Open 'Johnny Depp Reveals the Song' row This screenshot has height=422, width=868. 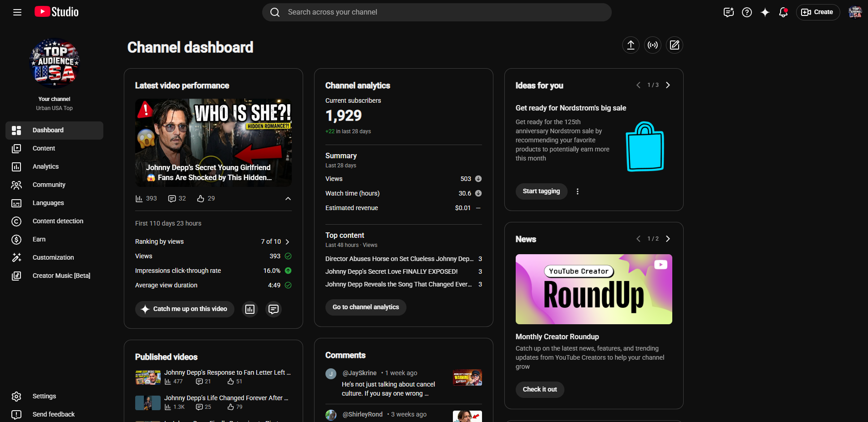coord(404,284)
